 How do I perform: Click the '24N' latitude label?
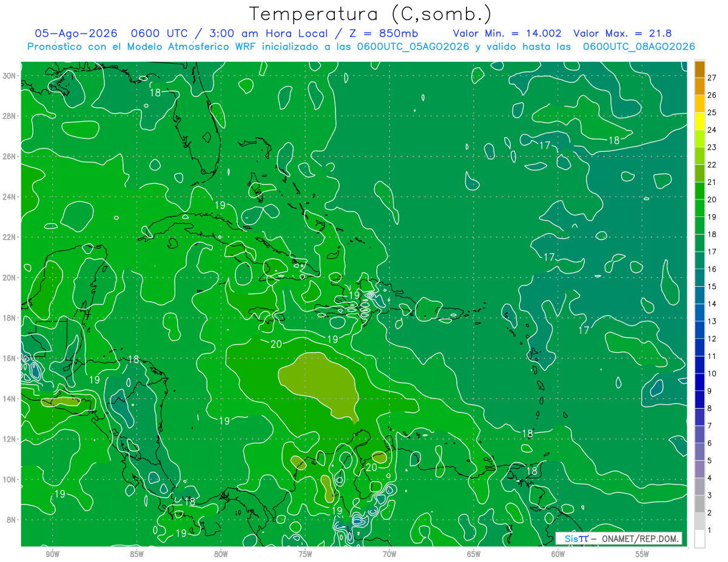(x=9, y=197)
